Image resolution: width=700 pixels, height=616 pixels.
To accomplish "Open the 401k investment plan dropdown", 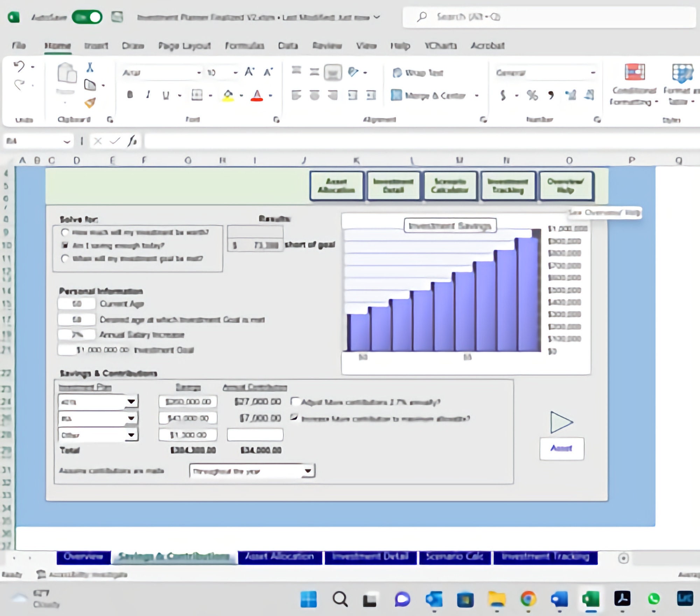I will click(x=131, y=401).
